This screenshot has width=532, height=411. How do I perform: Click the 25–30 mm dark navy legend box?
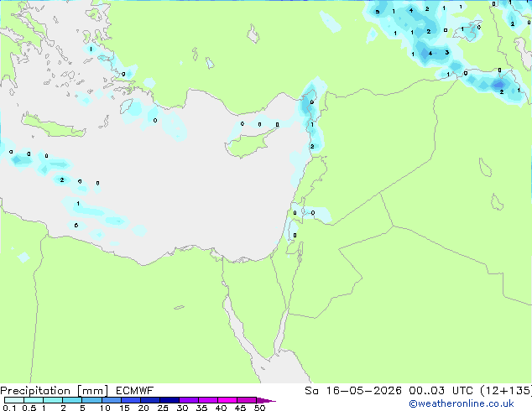coord(170,400)
